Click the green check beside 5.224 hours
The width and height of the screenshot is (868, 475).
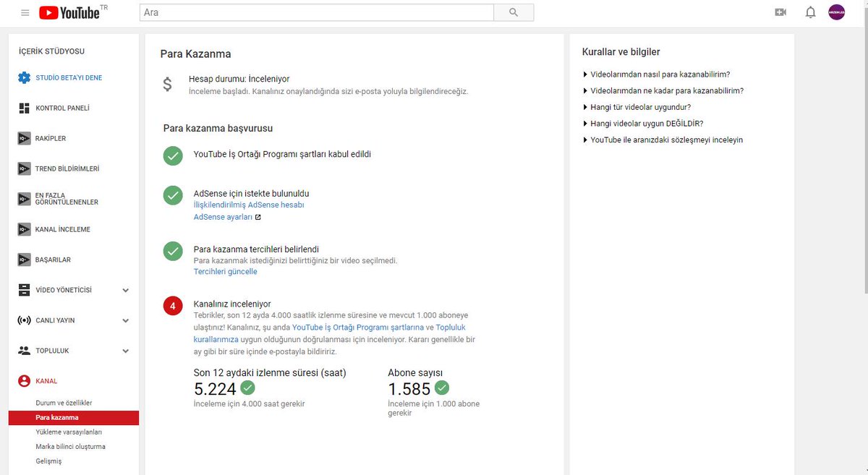coord(248,387)
